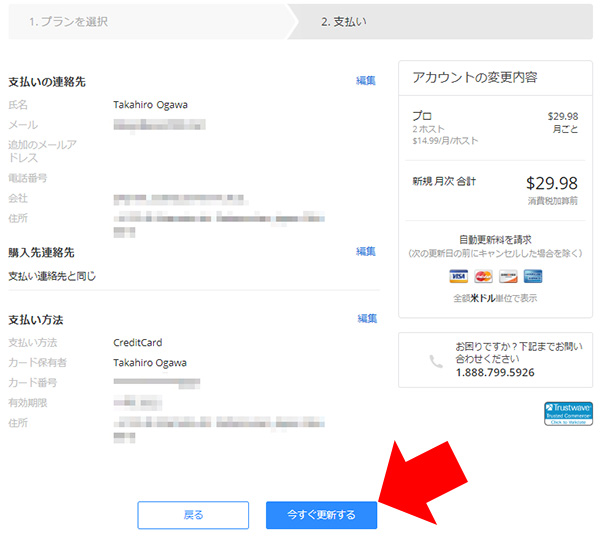Click the CreditCard payment method value
This screenshot has height=540, width=600.
coord(139,343)
